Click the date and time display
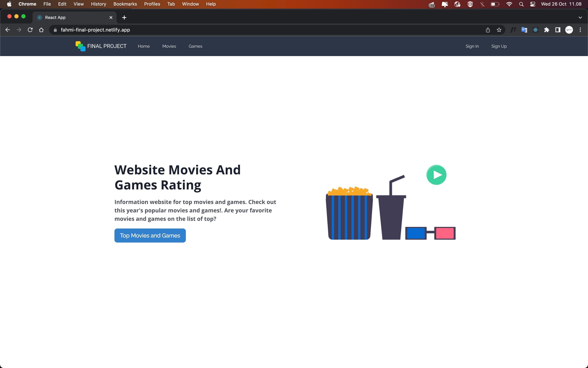Screen dimensions: 588x368 point(561,4)
